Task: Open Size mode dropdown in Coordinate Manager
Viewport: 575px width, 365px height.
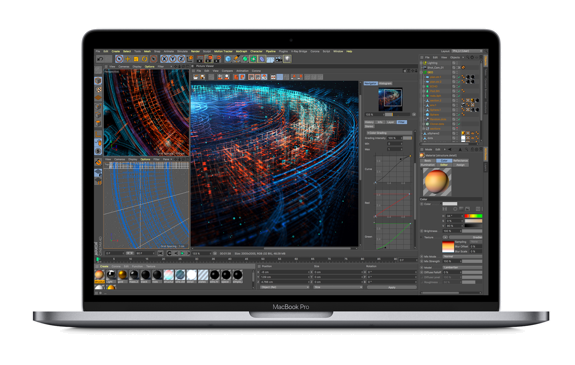Action: pos(338,287)
